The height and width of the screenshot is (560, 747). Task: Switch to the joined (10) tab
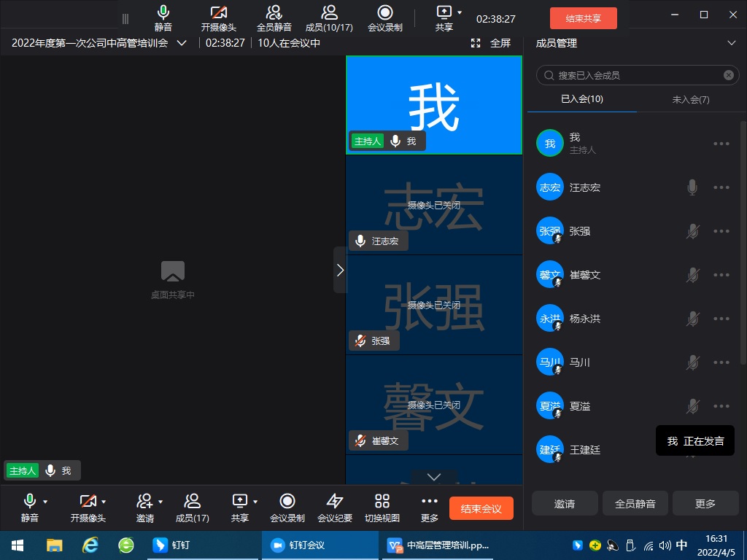(581, 99)
